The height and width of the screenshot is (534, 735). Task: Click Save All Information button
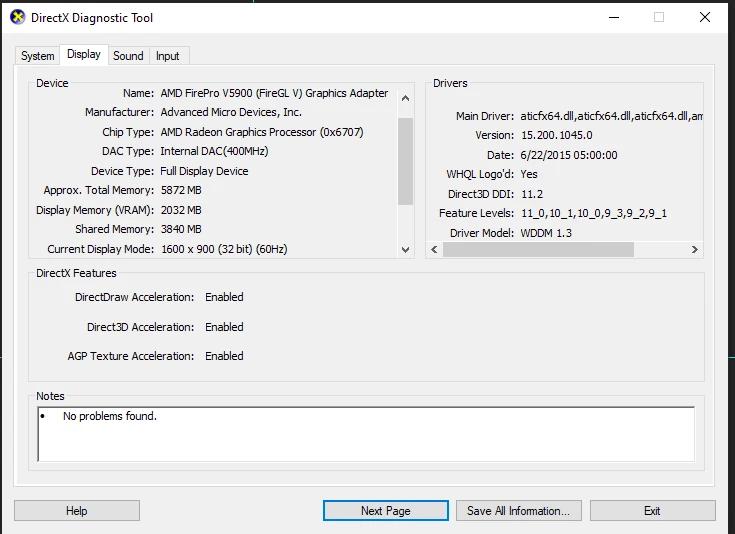[518, 511]
